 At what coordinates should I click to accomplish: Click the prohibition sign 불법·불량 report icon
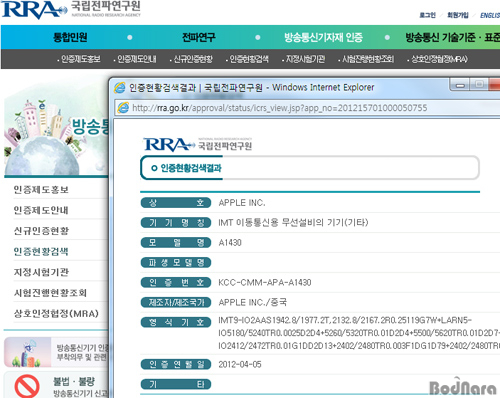pos(27,386)
